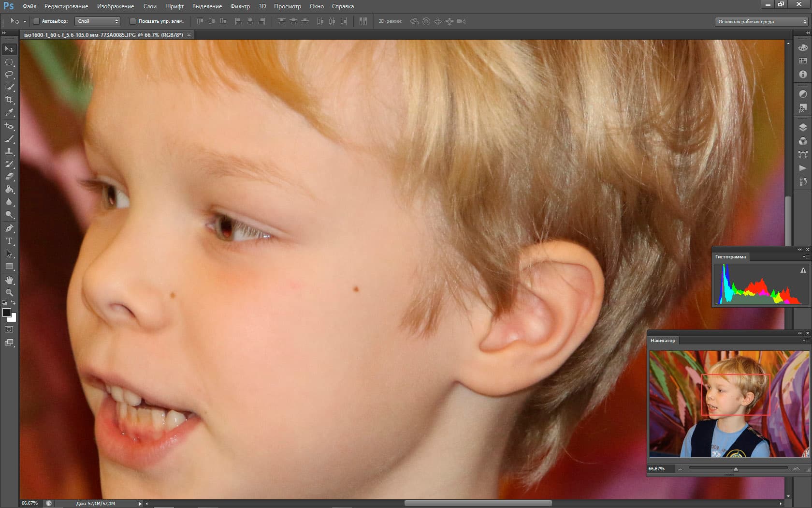The image size is (812, 508).
Task: Toggle Quick Mask mode button
Action: [9, 329]
